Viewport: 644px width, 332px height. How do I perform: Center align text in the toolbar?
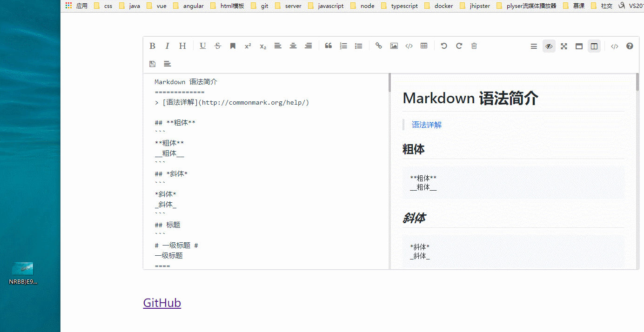coord(293,46)
